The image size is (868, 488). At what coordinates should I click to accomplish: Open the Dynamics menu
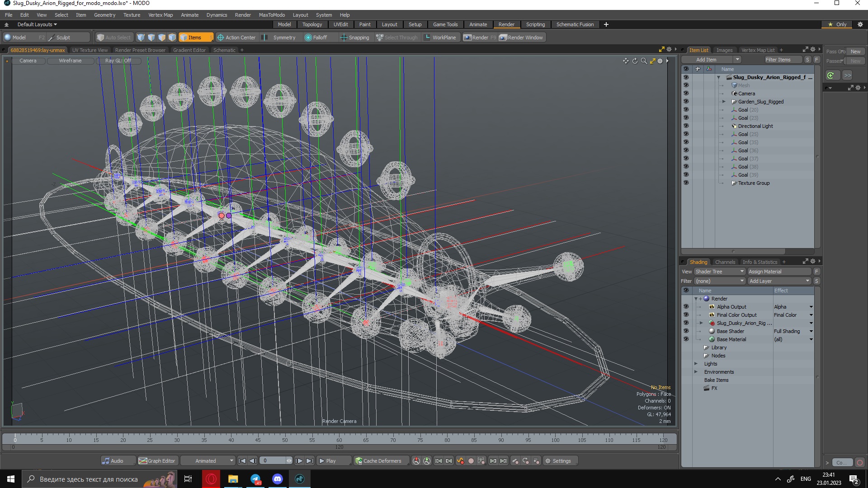click(217, 15)
